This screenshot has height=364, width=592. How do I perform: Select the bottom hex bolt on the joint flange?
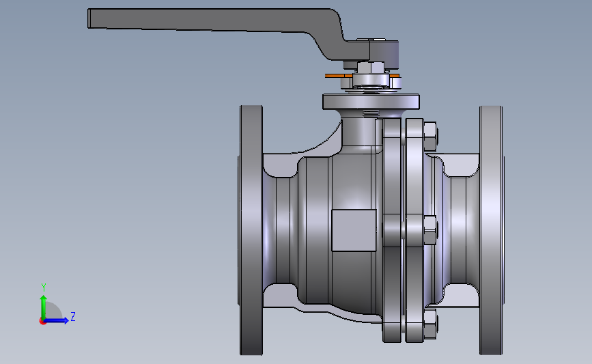point(431,324)
